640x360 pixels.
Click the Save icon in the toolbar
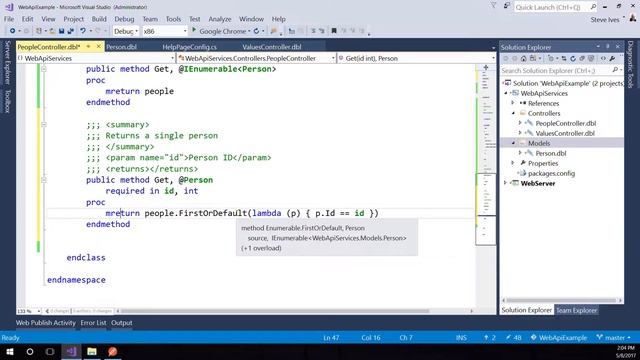tap(61, 31)
